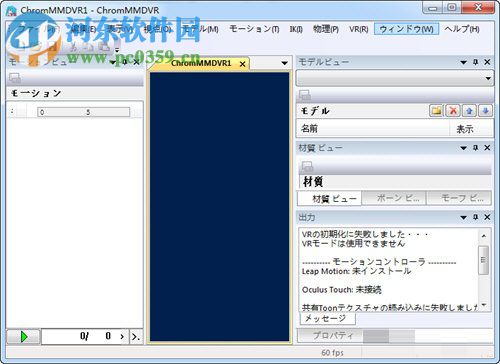The height and width of the screenshot is (364, 500).
Task: Select the メッセージ tab in output panel
Action: tap(328, 318)
